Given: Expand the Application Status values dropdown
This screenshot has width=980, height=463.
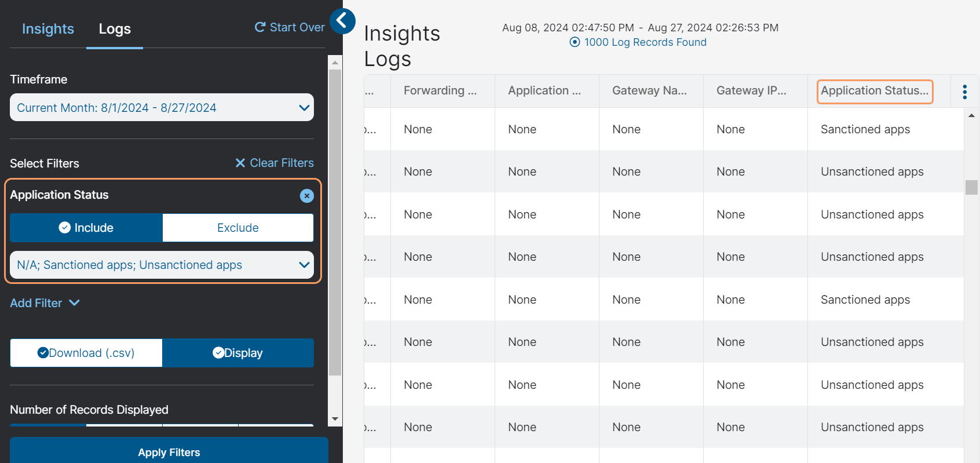Looking at the screenshot, I should (x=162, y=265).
